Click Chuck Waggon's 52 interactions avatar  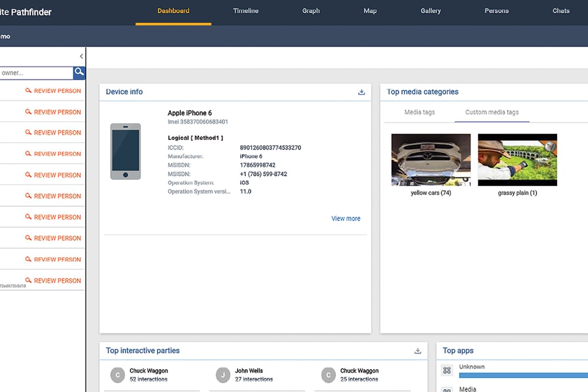117,375
